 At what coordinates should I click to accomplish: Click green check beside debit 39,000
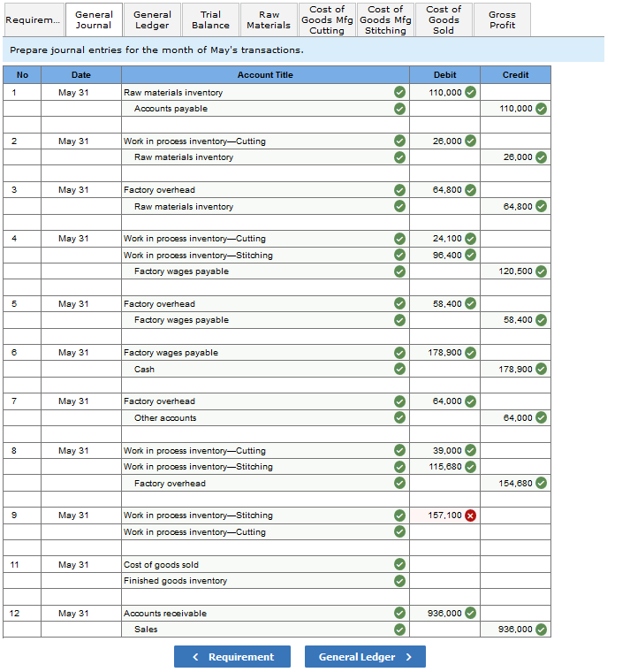pyautogui.click(x=470, y=450)
